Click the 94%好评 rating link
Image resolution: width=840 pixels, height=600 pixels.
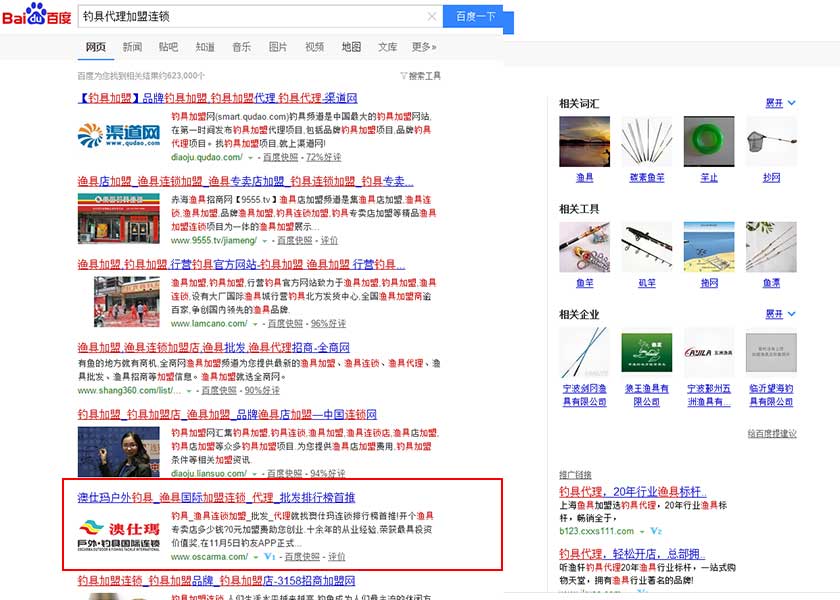(328, 474)
